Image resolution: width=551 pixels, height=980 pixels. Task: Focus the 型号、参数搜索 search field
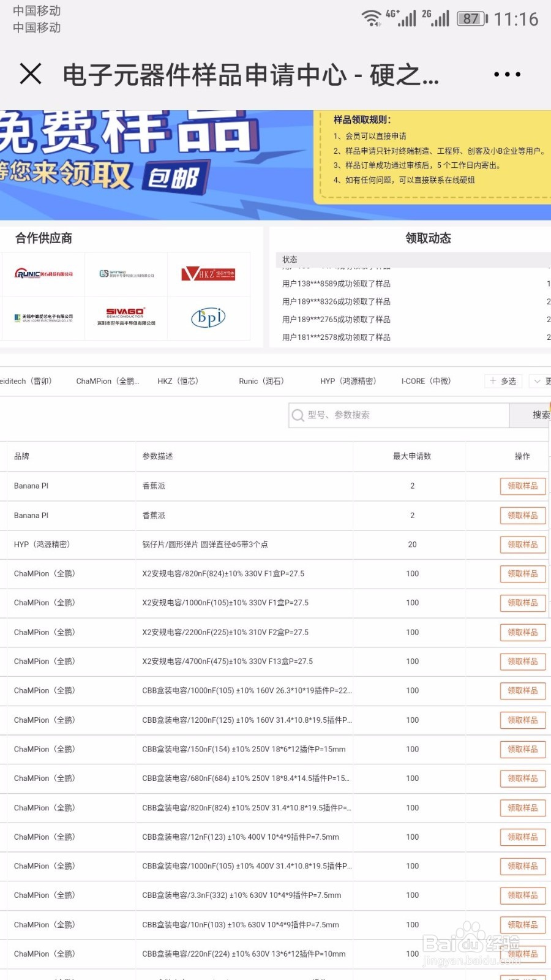[x=399, y=415]
